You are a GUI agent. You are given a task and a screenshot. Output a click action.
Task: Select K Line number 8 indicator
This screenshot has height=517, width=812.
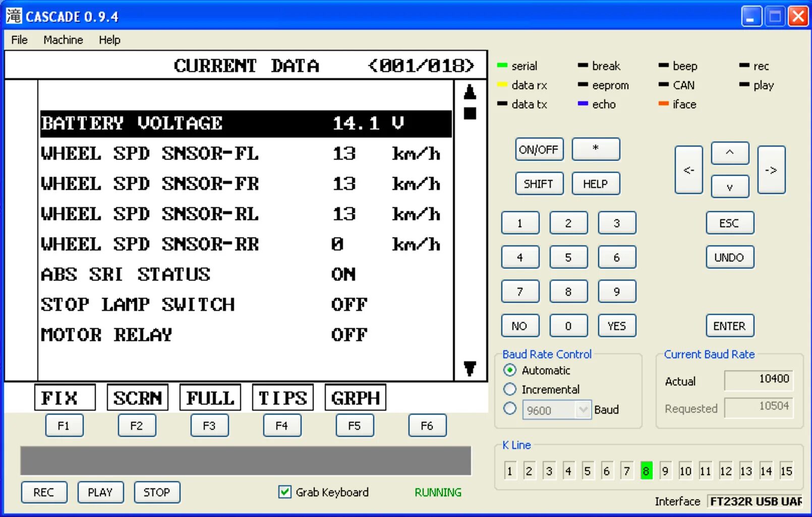point(646,471)
